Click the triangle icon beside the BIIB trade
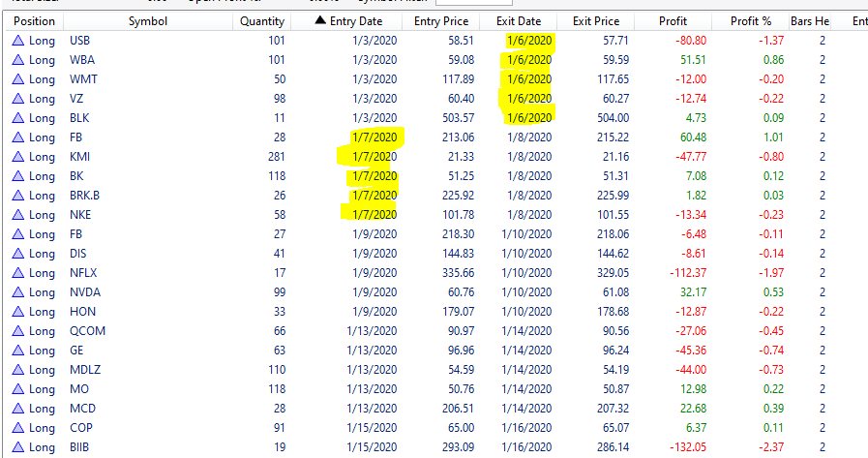This screenshot has height=458, width=868. [17, 447]
